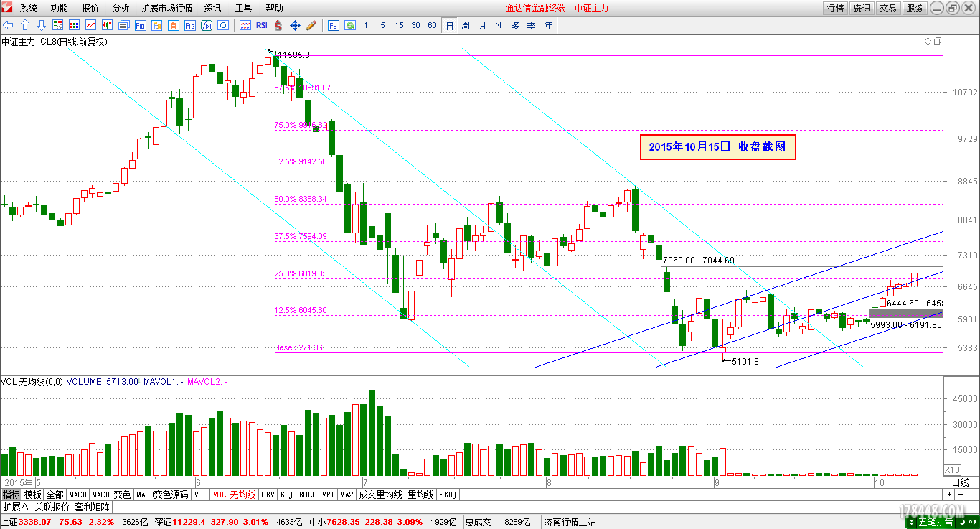980x529 pixels.
Task: Click the window-stack icon in the chart corner
Action: click(x=937, y=42)
